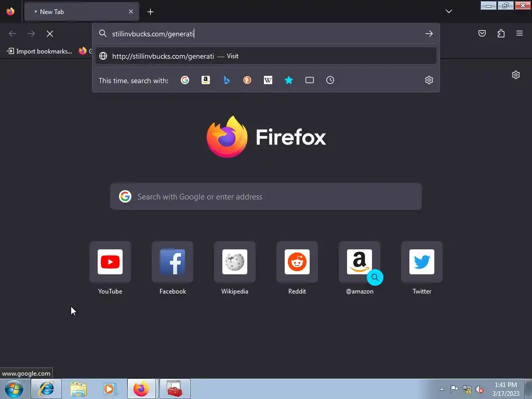Open search settings gear in dropdown
532x399 pixels.
tap(429, 80)
